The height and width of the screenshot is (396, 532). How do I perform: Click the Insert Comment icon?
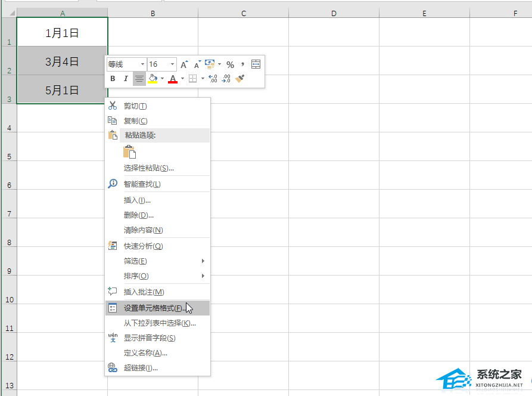point(113,292)
